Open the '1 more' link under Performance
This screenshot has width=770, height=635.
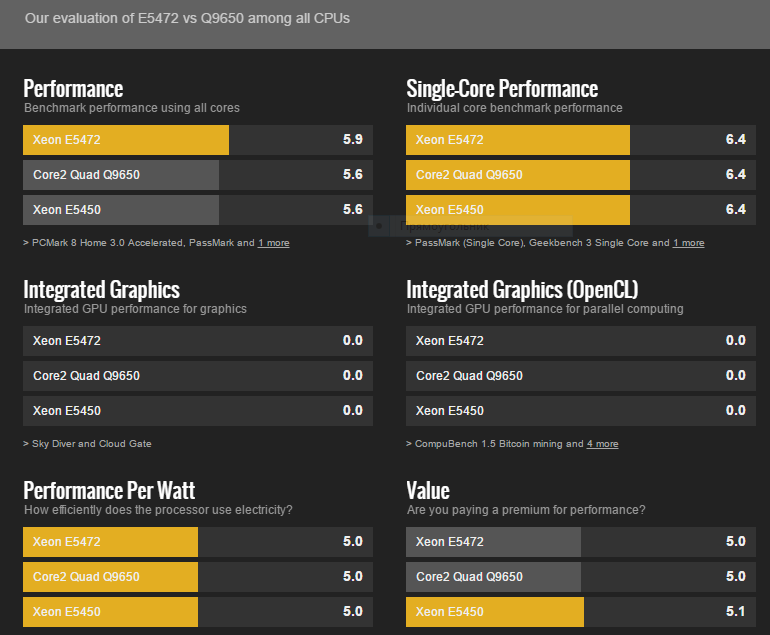tap(274, 243)
